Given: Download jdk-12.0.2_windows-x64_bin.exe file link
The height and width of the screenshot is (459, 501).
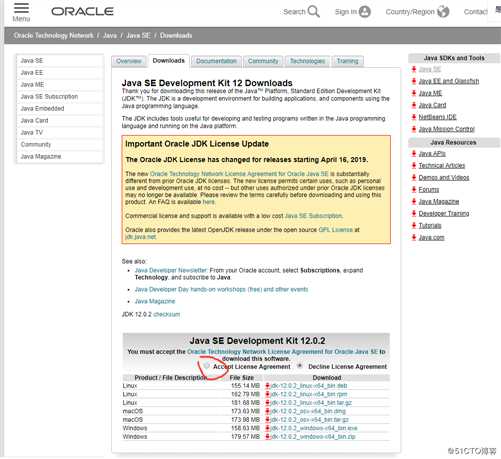Looking at the screenshot, I should click(314, 428).
